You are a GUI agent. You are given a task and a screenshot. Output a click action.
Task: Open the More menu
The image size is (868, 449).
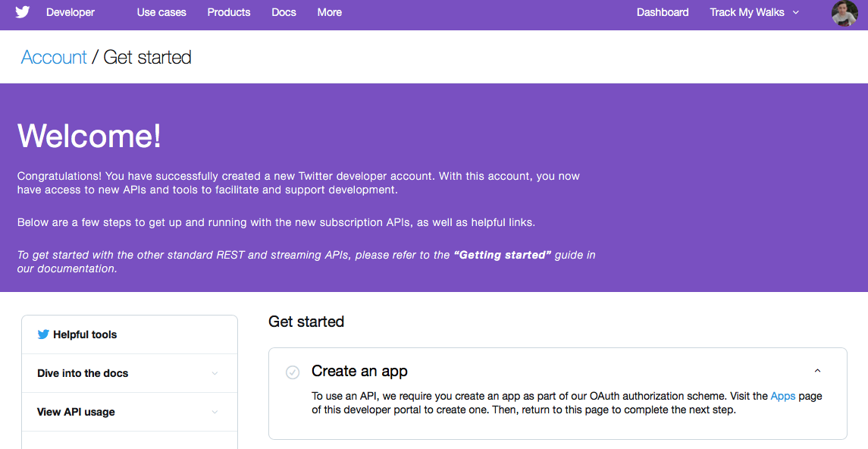pyautogui.click(x=329, y=12)
